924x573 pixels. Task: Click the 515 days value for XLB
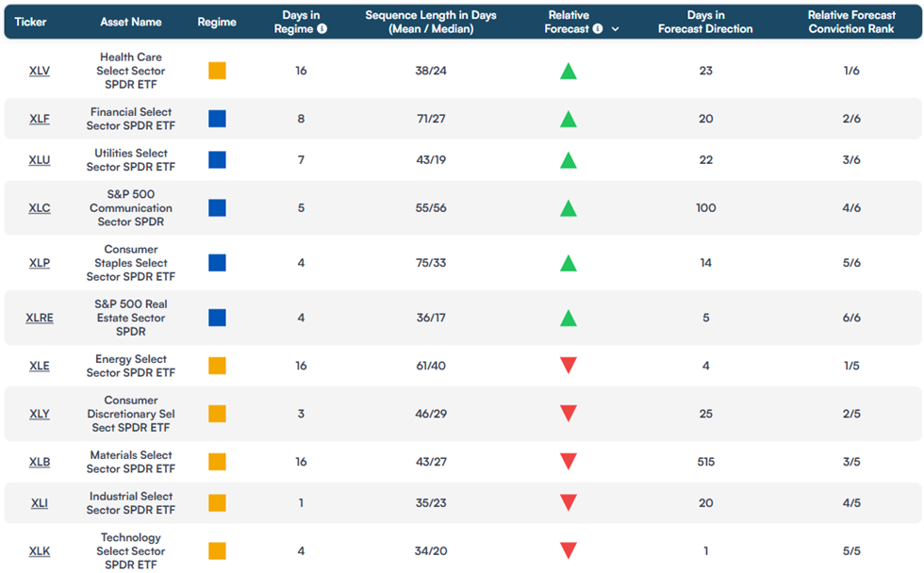click(x=705, y=463)
